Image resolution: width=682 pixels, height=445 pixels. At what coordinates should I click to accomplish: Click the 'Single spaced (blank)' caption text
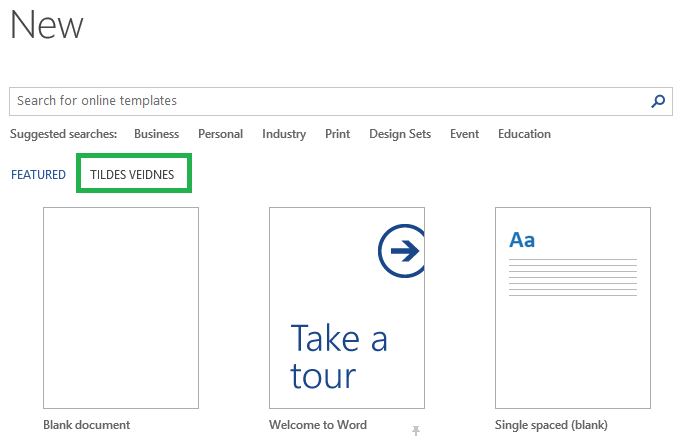click(551, 425)
